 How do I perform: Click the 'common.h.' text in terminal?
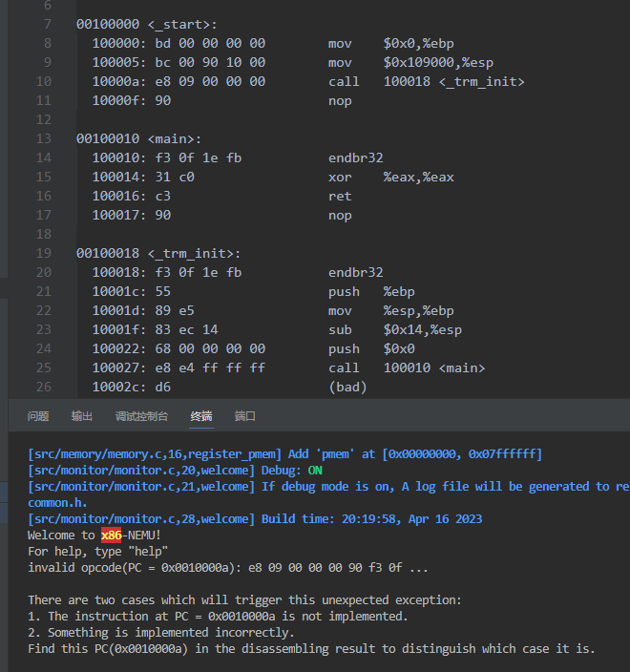pyautogui.click(x=57, y=503)
